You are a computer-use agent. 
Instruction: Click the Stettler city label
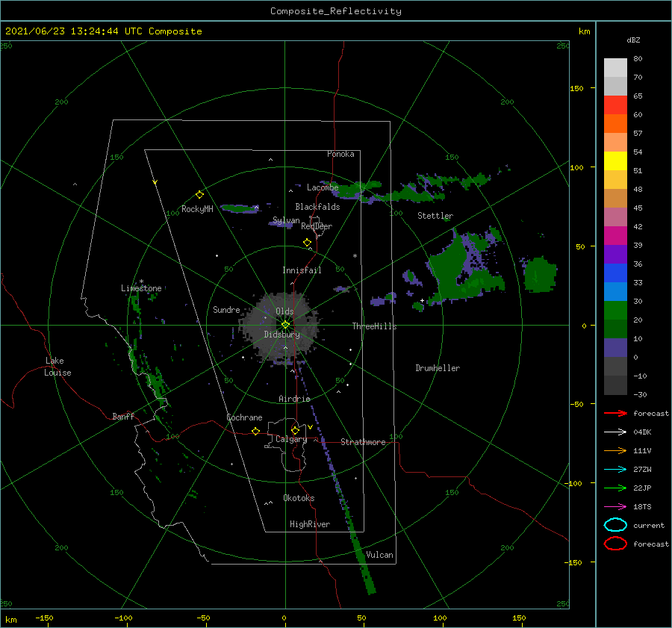[x=435, y=216]
